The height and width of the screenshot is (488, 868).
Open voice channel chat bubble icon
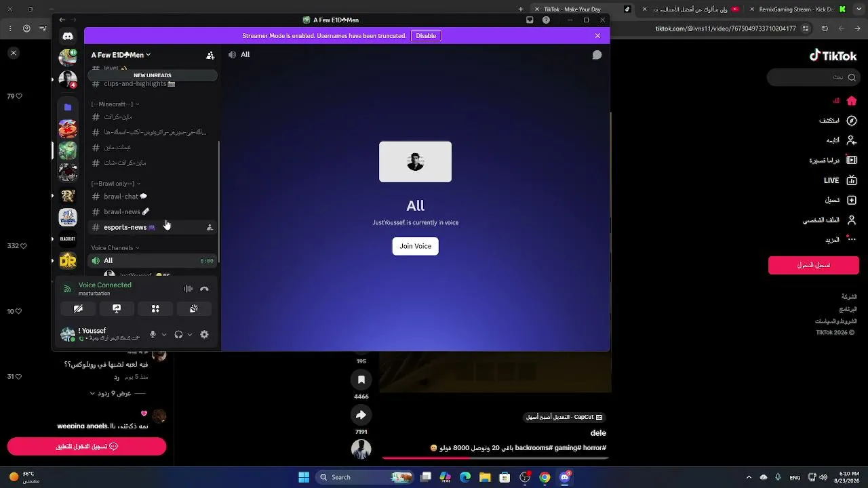click(597, 55)
